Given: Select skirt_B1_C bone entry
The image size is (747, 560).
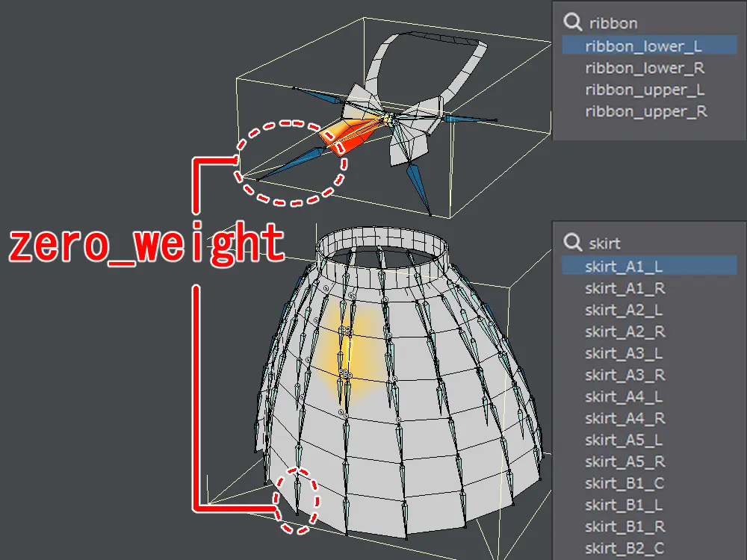Looking at the screenshot, I should pyautogui.click(x=624, y=483).
